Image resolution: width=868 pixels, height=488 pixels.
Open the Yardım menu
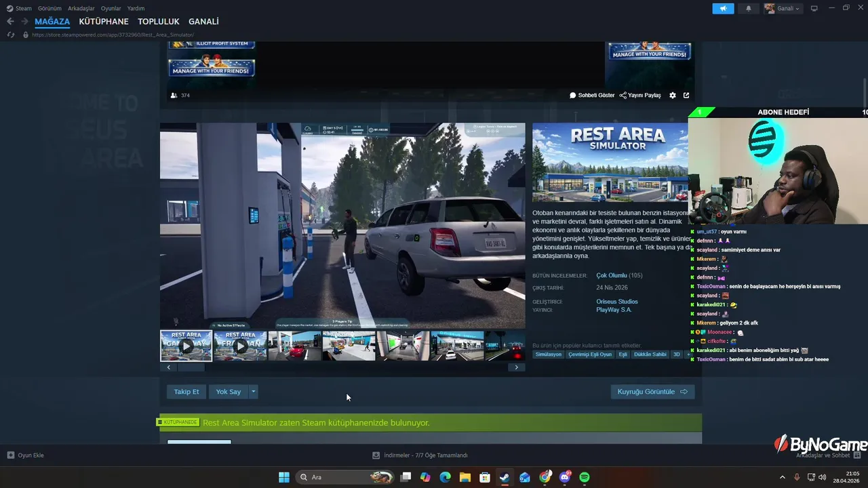(136, 8)
